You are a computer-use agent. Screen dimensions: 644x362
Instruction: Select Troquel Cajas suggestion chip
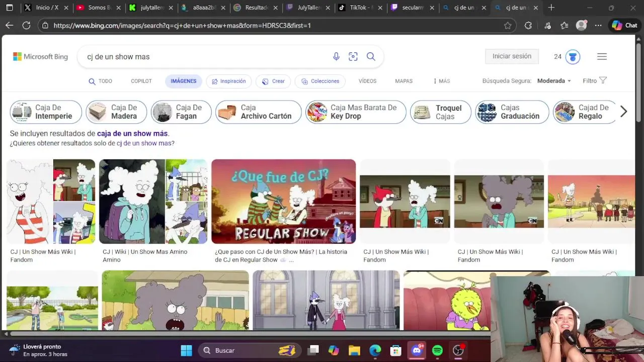coord(441,112)
